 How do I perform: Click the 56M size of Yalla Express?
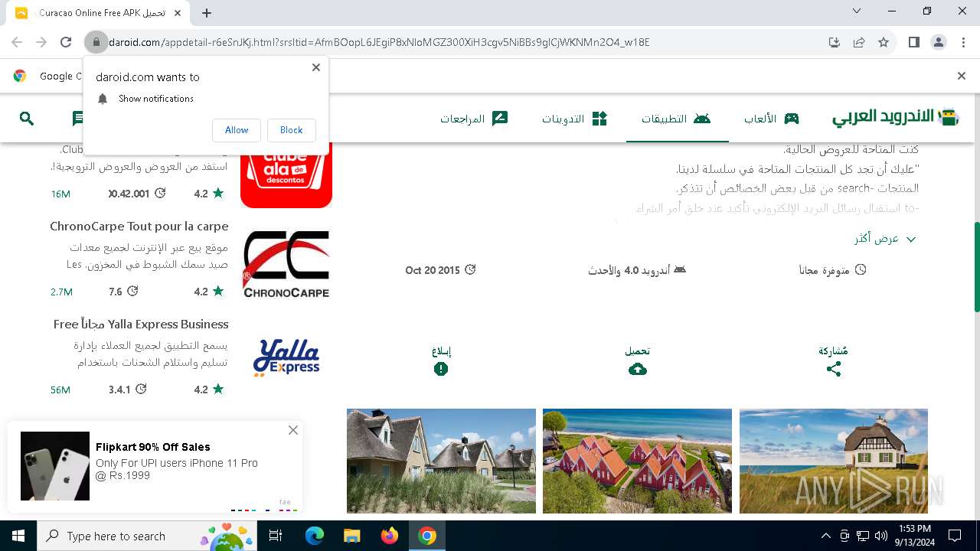[60, 390]
